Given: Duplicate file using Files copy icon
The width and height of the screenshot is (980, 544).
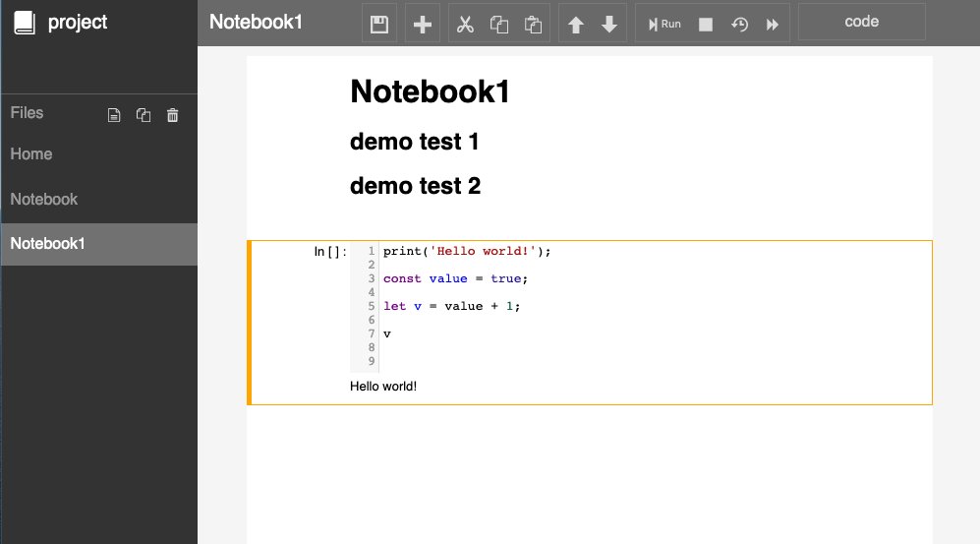Looking at the screenshot, I should point(144,115).
